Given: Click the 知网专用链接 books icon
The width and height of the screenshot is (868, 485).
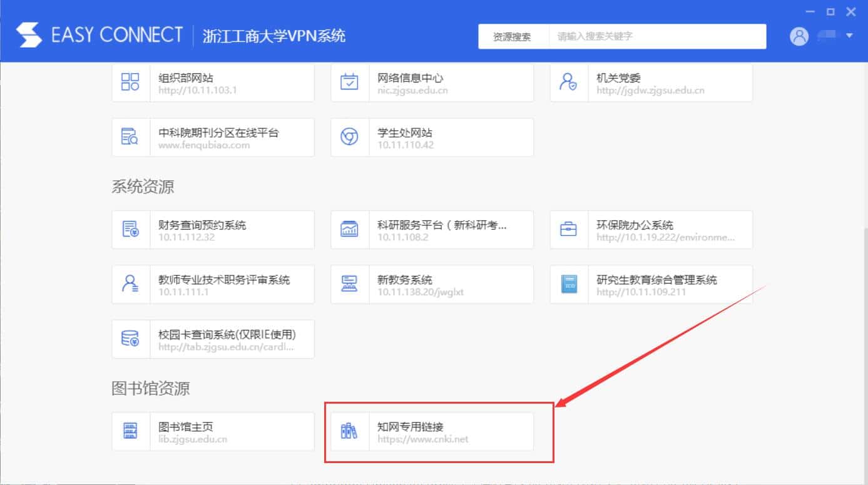Looking at the screenshot, I should coord(349,431).
